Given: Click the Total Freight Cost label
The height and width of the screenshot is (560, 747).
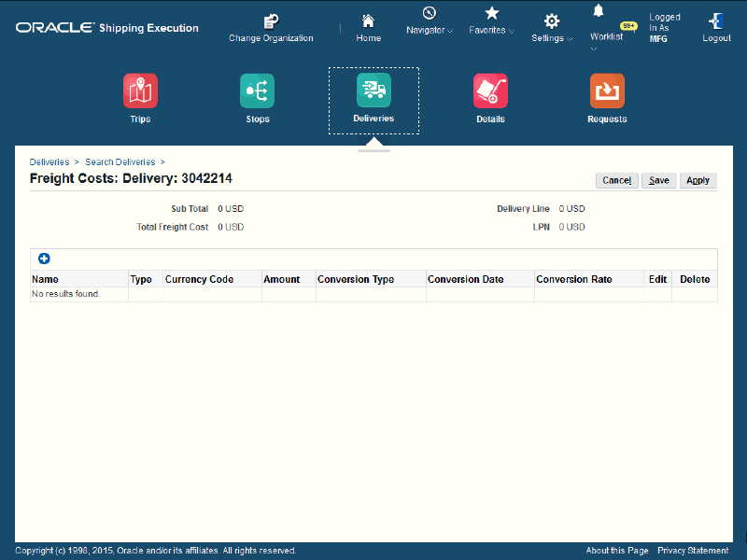Looking at the screenshot, I should [173, 227].
